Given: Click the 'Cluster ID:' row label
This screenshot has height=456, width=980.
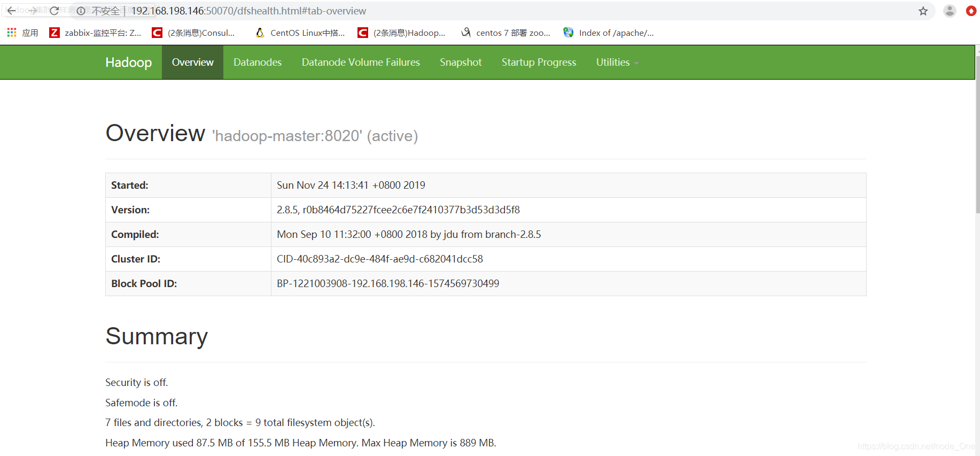Looking at the screenshot, I should pos(136,259).
